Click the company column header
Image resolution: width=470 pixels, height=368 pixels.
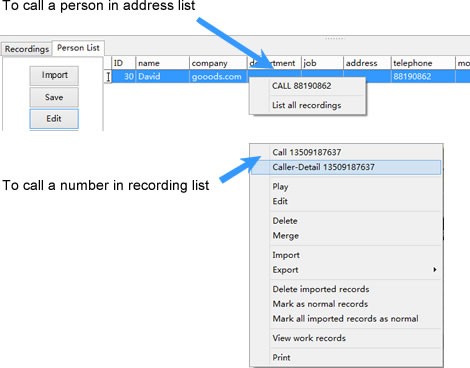[x=218, y=63]
